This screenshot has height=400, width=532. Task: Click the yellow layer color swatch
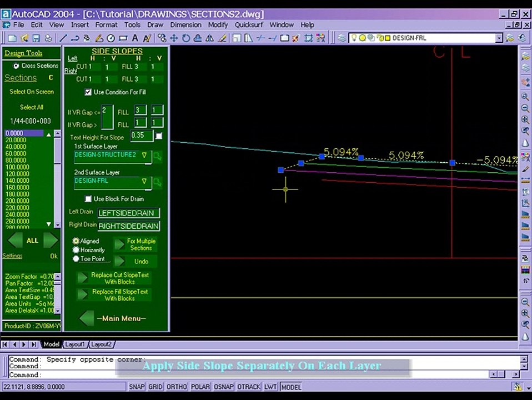tap(388, 38)
